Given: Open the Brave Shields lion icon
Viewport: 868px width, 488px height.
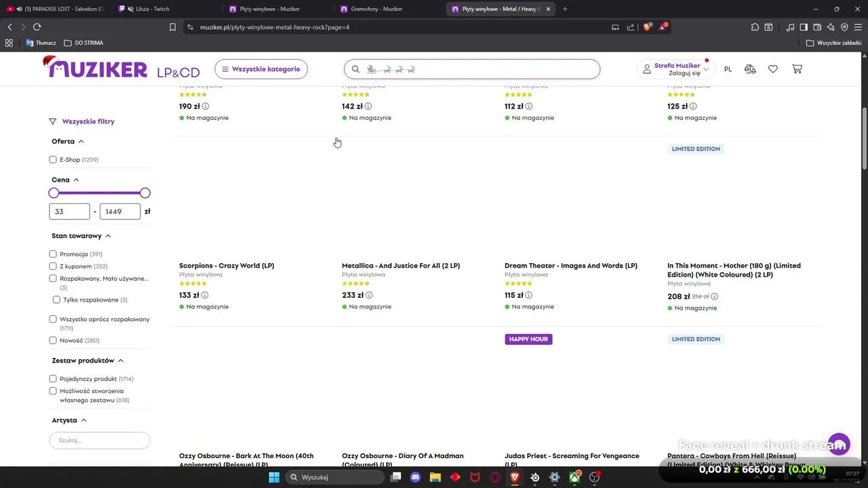Looking at the screenshot, I should coord(648,27).
